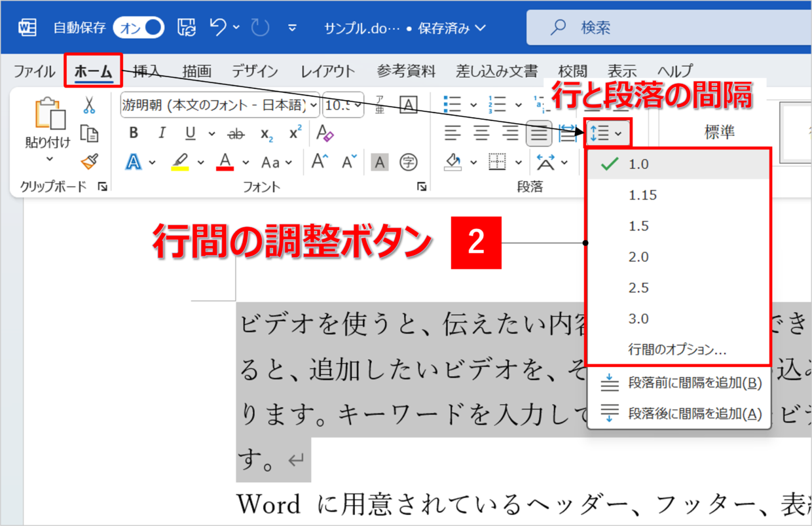Toggle character shading gray A button

[379, 162]
